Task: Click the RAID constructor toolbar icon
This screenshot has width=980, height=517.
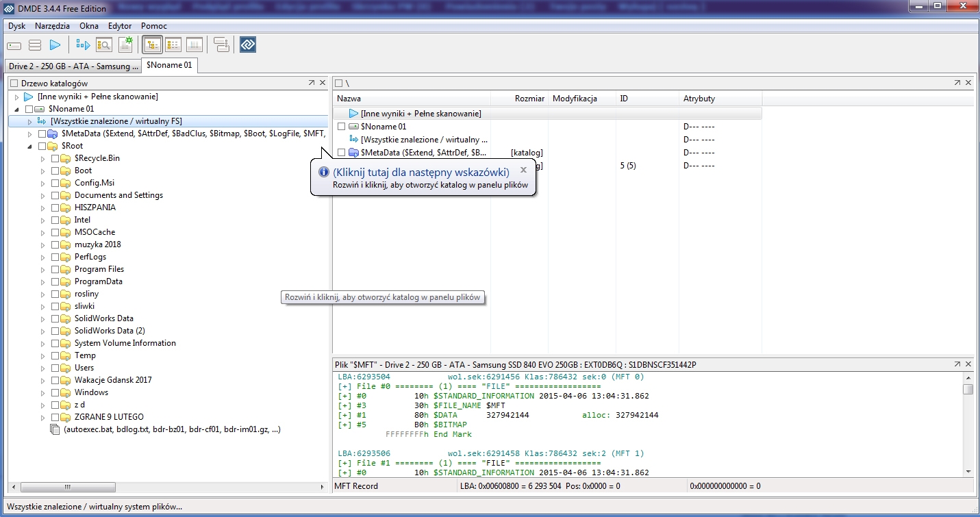Action: pos(221,45)
